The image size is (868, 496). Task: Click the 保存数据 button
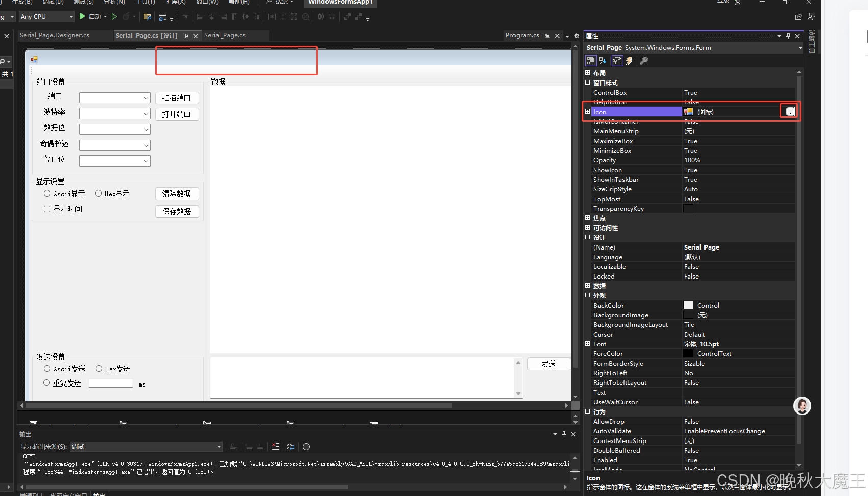177,211
